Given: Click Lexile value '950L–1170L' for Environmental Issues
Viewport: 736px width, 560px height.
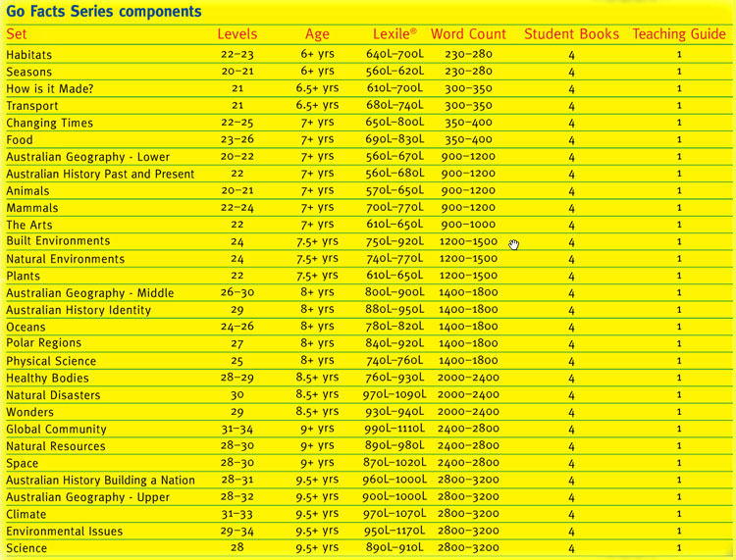Looking at the screenshot, I should click(x=394, y=531).
